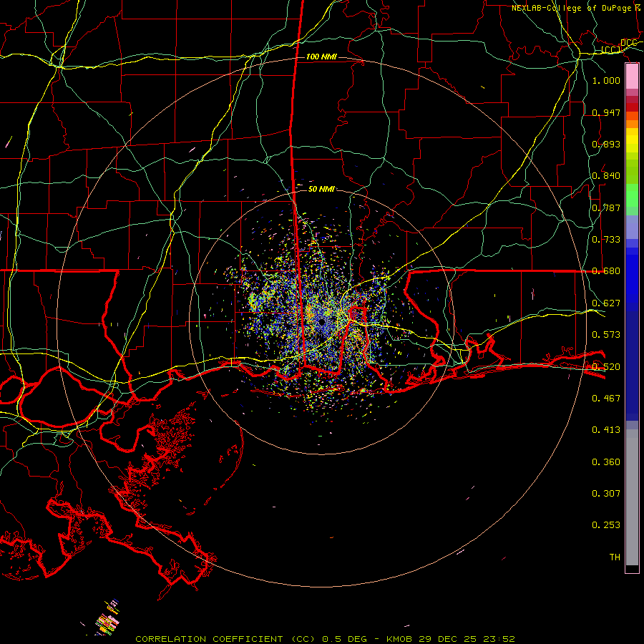The image size is (644, 644).
Task: Select the 0.947 scale value
Action: (606, 112)
